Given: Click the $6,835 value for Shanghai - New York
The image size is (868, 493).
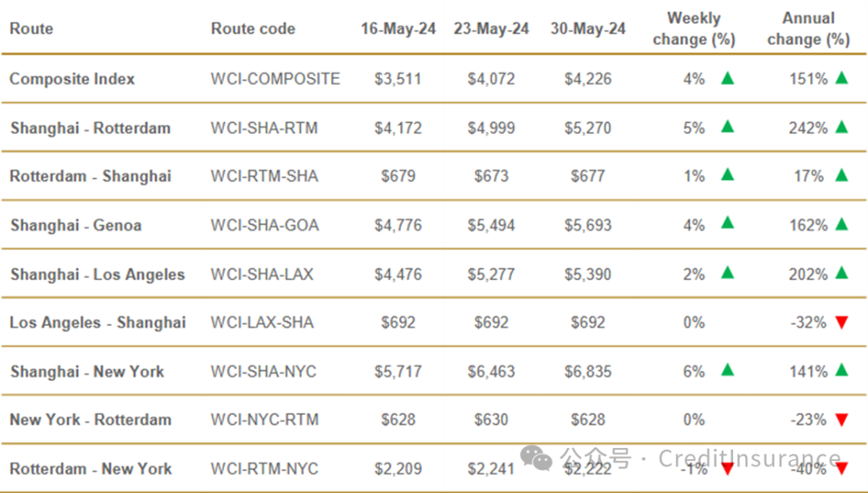Looking at the screenshot, I should [x=588, y=371].
